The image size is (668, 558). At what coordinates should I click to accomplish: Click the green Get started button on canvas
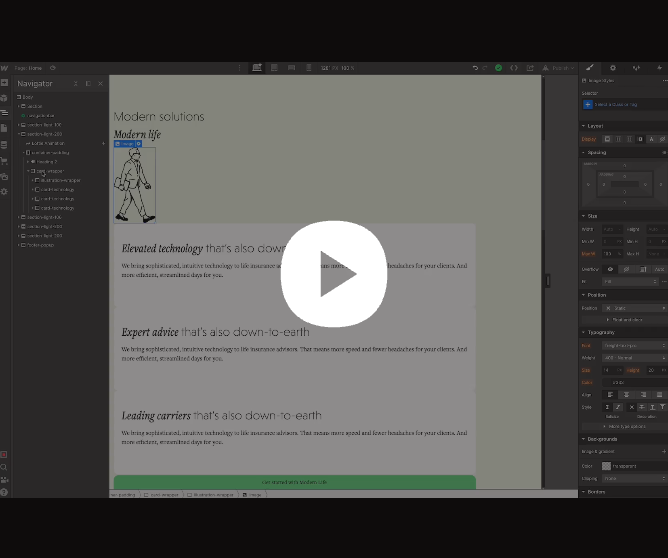click(x=294, y=482)
